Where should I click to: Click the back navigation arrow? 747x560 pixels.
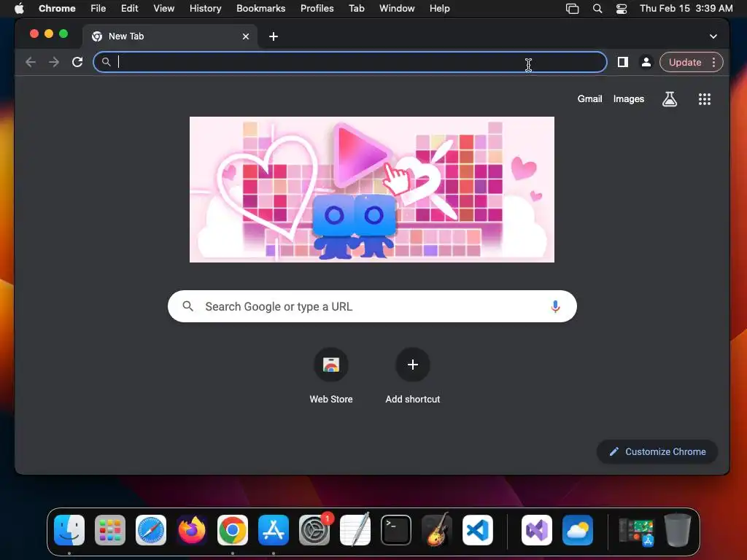[x=31, y=62]
